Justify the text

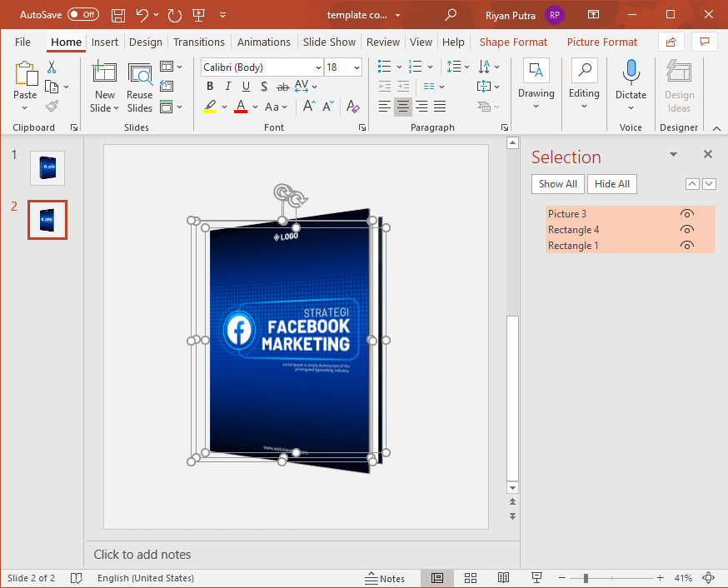point(440,107)
